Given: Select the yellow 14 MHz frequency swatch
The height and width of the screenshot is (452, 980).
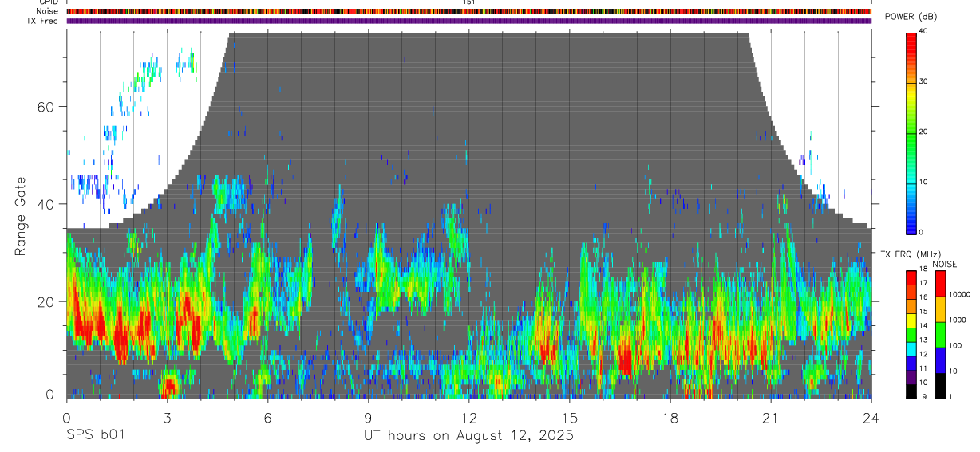Looking at the screenshot, I should (x=911, y=320).
